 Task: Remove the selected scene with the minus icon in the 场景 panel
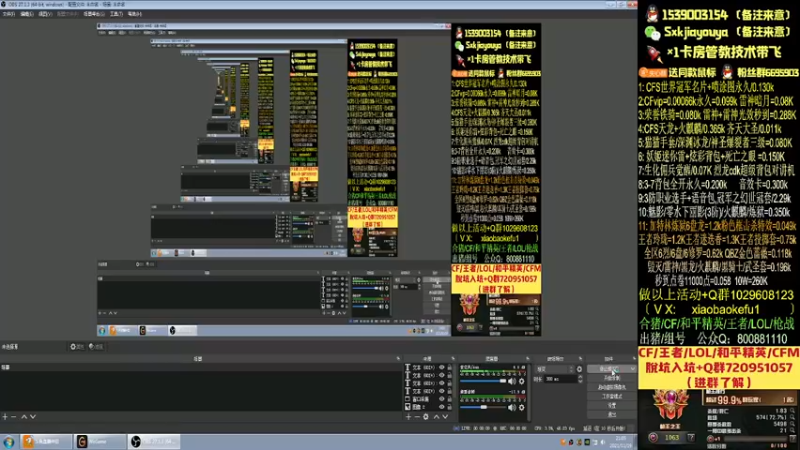click(x=14, y=417)
